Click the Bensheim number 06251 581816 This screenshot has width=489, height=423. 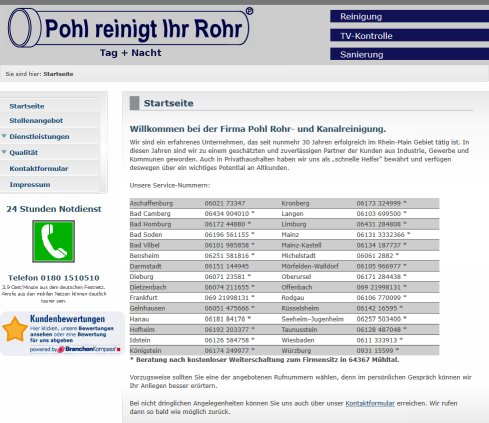pyautogui.click(x=227, y=256)
